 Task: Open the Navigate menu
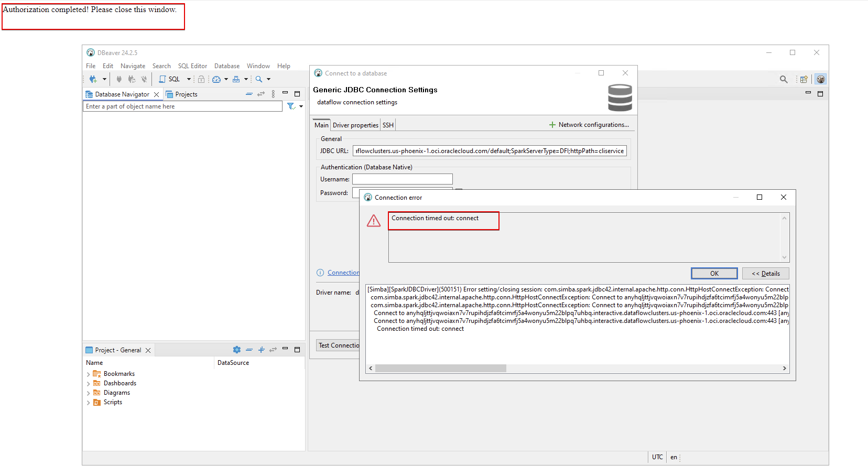click(133, 66)
